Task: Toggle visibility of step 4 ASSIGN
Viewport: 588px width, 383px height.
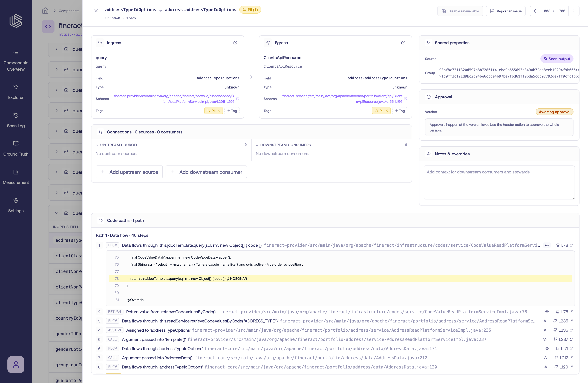Action: click(x=544, y=330)
